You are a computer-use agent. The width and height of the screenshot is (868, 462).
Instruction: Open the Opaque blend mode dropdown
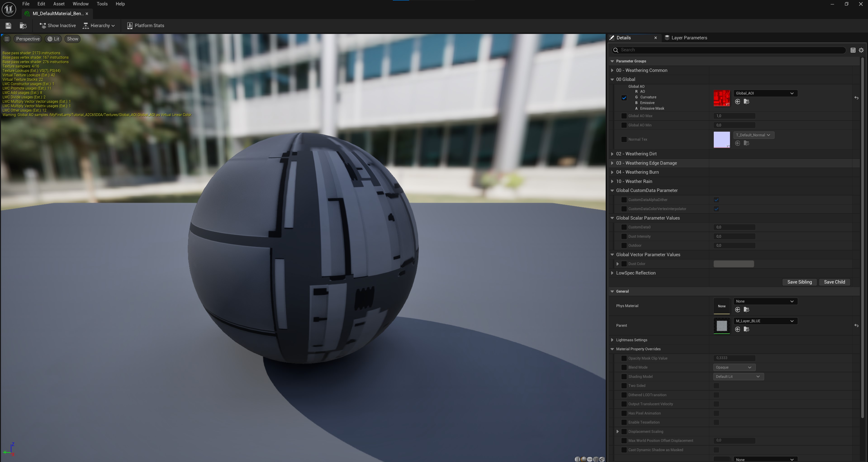tap(734, 367)
